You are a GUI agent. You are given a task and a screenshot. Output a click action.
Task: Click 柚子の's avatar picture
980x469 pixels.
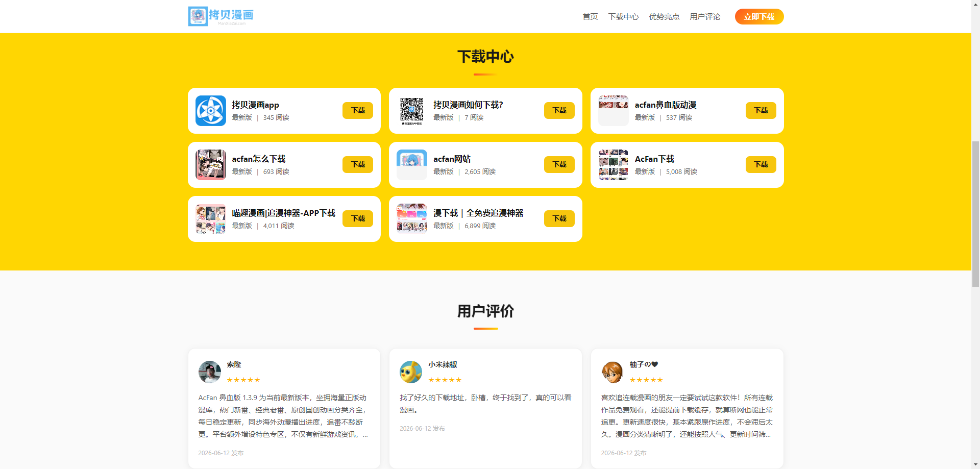point(612,372)
